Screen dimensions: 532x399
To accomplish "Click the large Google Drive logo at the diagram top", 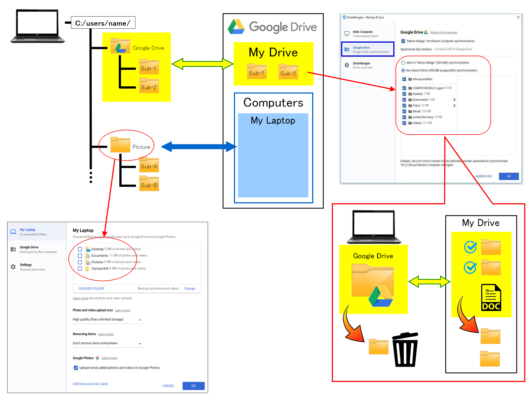I will pos(236,27).
